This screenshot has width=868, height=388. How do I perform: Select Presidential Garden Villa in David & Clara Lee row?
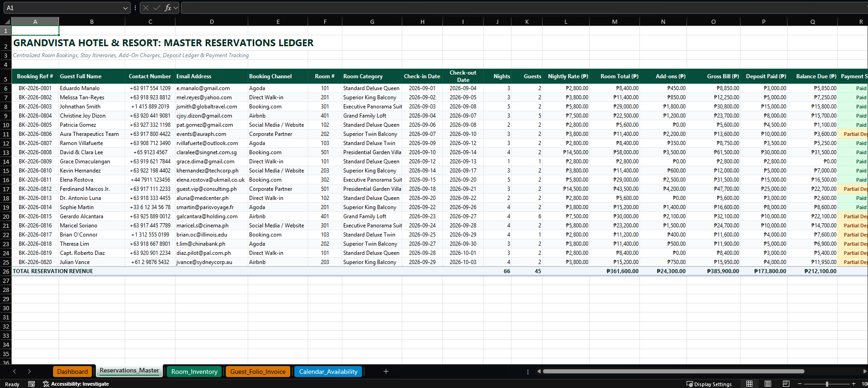click(x=372, y=152)
